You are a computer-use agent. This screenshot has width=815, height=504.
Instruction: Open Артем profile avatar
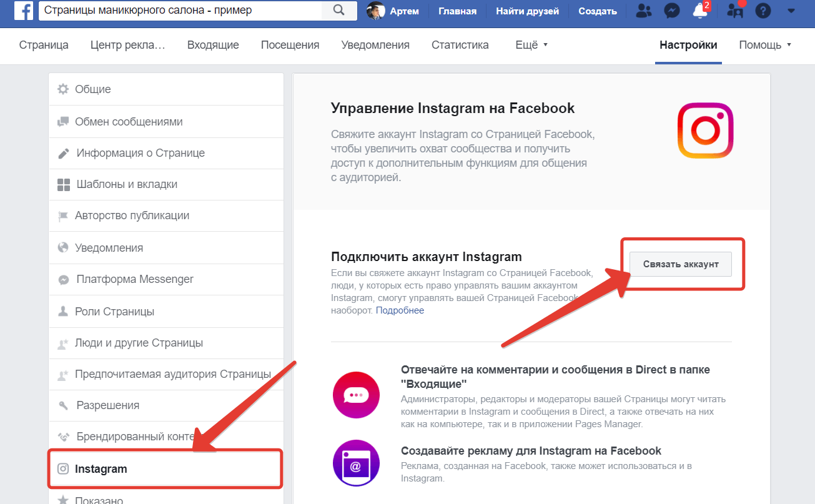coord(376,11)
